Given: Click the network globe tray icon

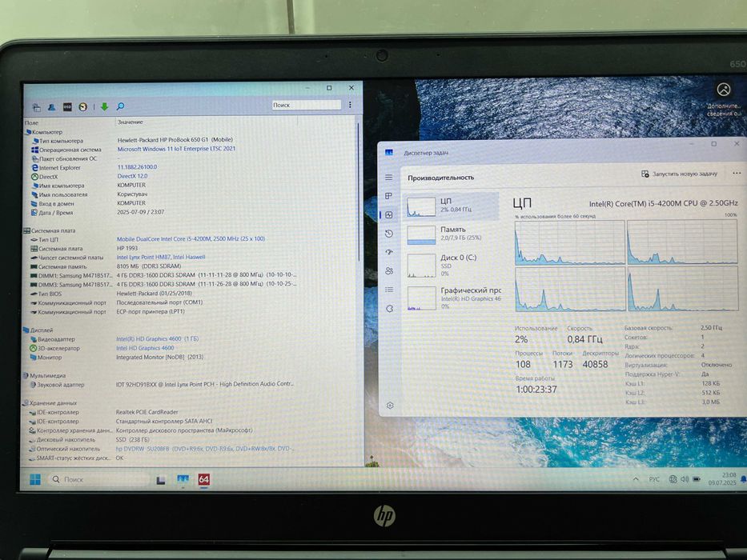Looking at the screenshot, I should pyautogui.click(x=673, y=479).
